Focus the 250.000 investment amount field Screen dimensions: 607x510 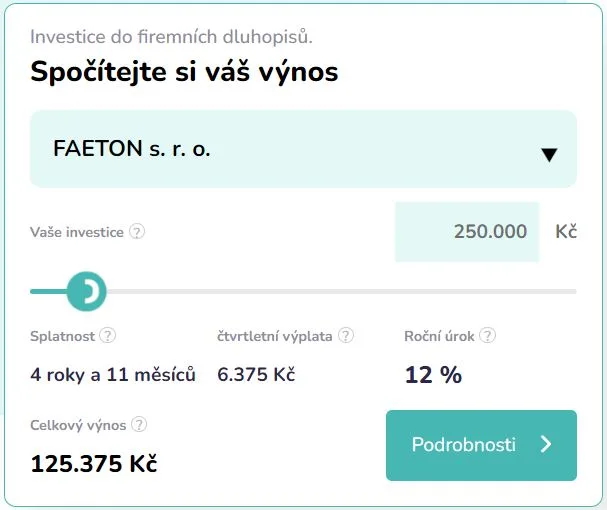pos(467,232)
